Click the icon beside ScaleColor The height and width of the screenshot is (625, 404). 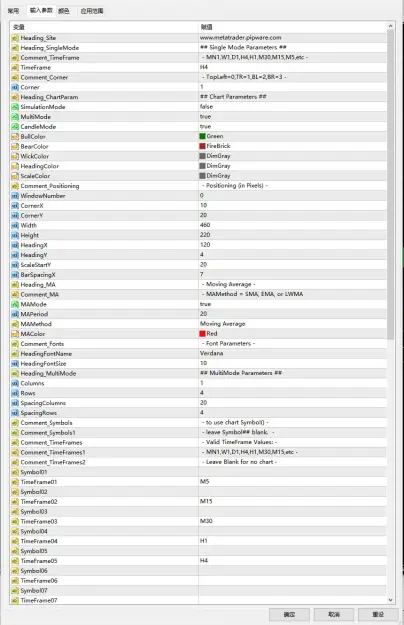(x=15, y=176)
